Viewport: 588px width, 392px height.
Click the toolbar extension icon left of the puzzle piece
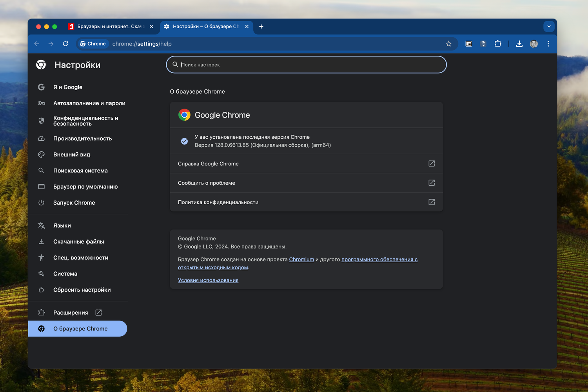tap(483, 44)
